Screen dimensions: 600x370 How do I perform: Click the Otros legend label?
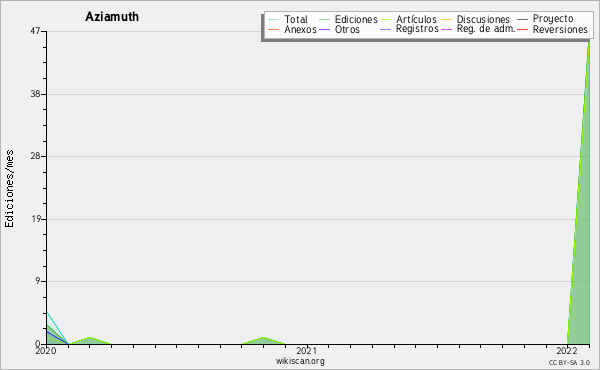(x=347, y=29)
